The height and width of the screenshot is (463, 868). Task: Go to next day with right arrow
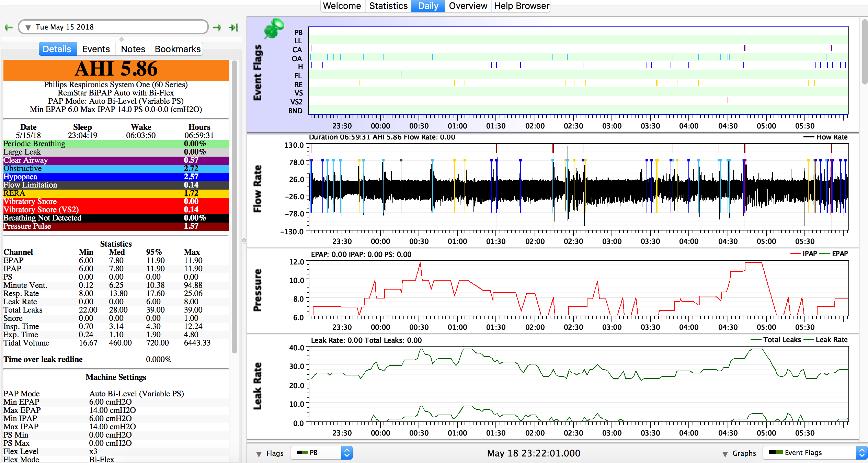(x=217, y=27)
